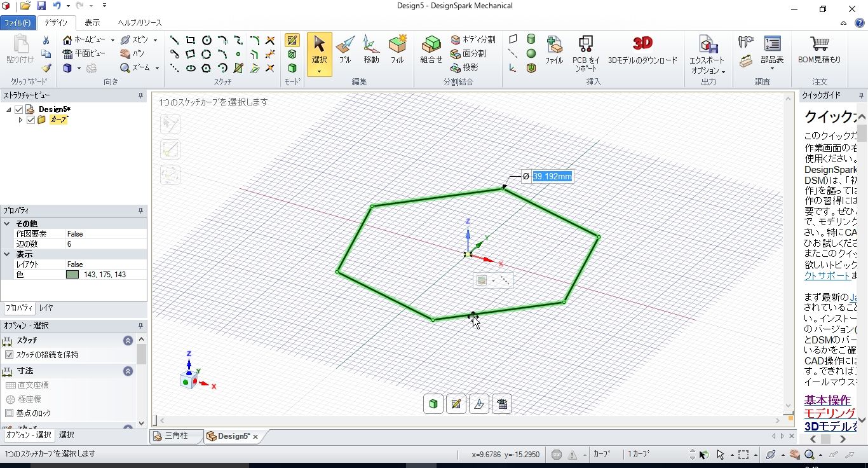
Task: Click the Combine (組合せ) tool
Action: coord(431,51)
